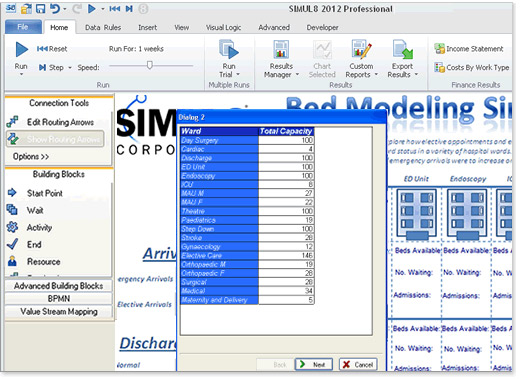This screenshot has height=379, width=520.
Task: Select Edit Routing Arrows tool
Action: (50, 122)
